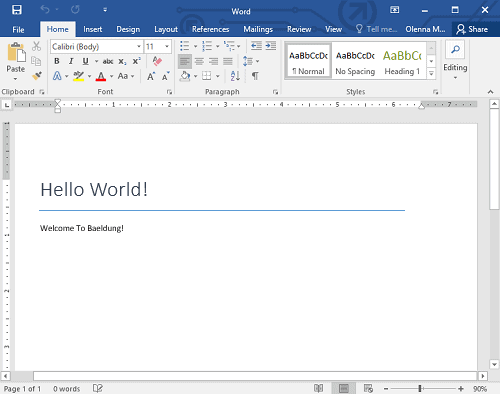This screenshot has width=500, height=394.
Task: Switch to the Insert tab
Action: 92,30
